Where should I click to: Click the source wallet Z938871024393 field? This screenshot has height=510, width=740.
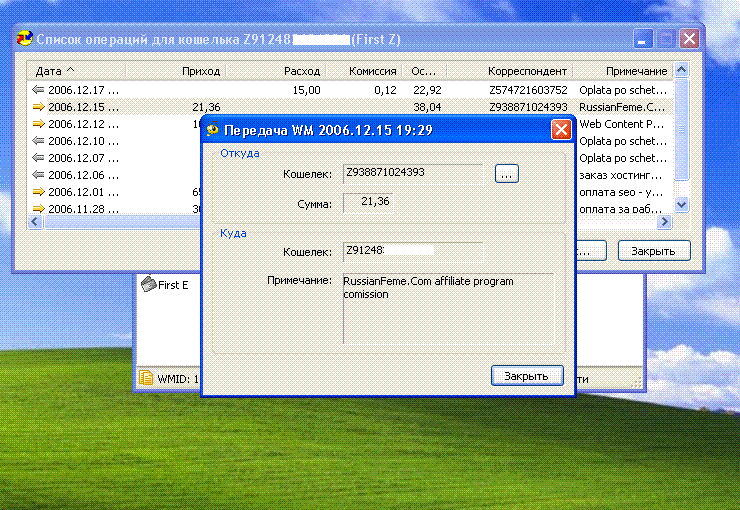(412, 173)
